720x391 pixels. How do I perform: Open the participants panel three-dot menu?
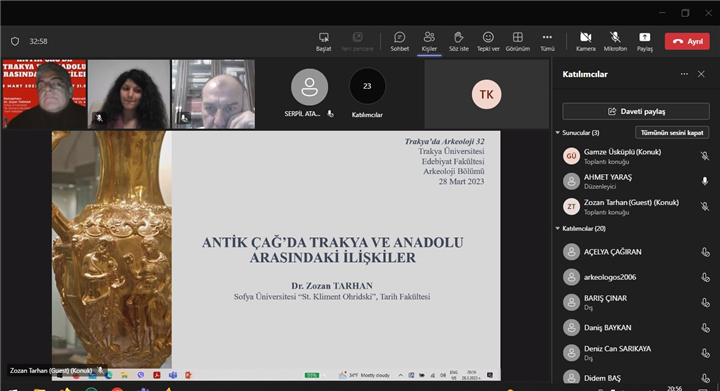pos(684,74)
